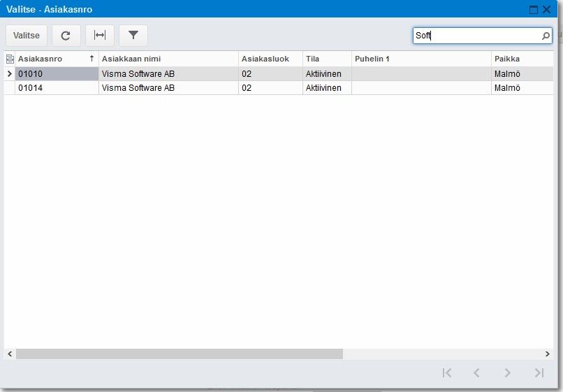This screenshot has height=392, width=563.
Task: Click the search magnifier icon
Action: [x=546, y=36]
